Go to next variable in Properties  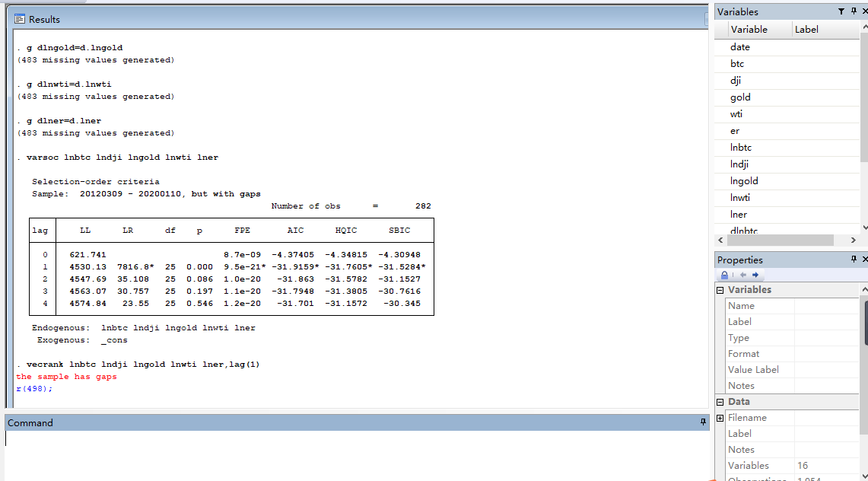(755, 275)
